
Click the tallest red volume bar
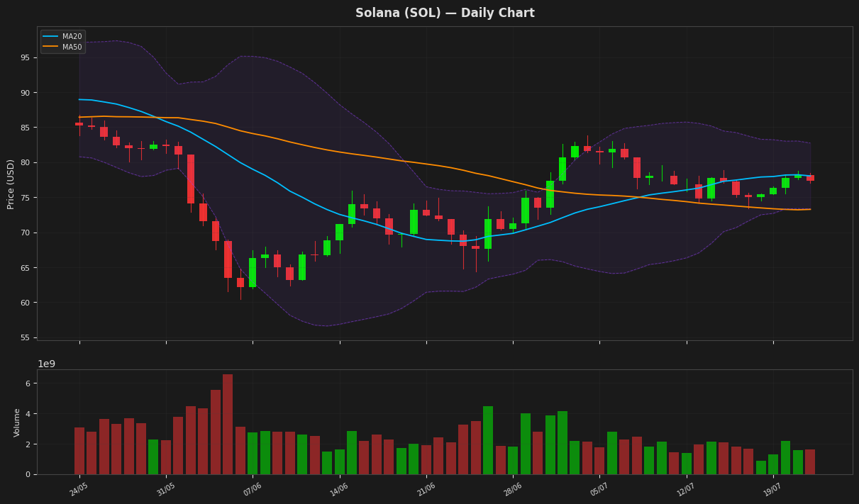pyautogui.click(x=228, y=424)
